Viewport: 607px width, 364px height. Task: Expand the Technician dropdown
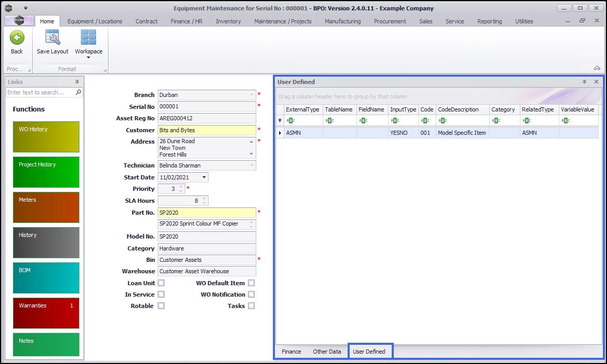(252, 165)
